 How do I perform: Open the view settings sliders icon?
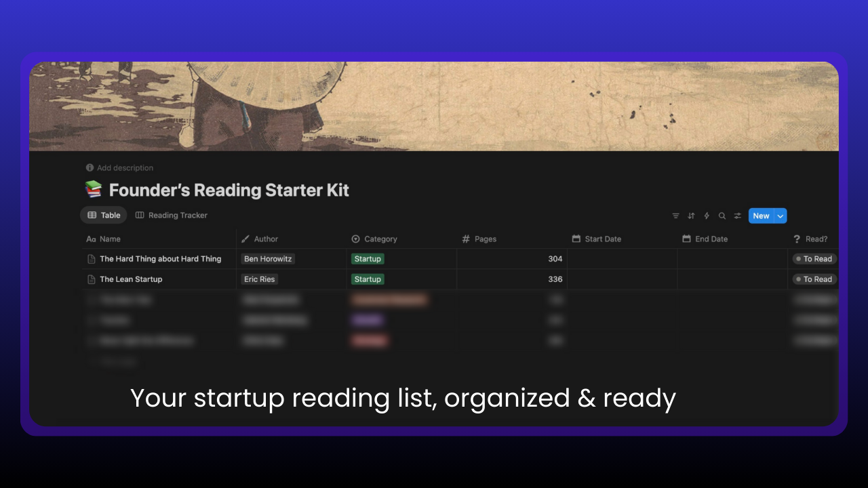[738, 216]
